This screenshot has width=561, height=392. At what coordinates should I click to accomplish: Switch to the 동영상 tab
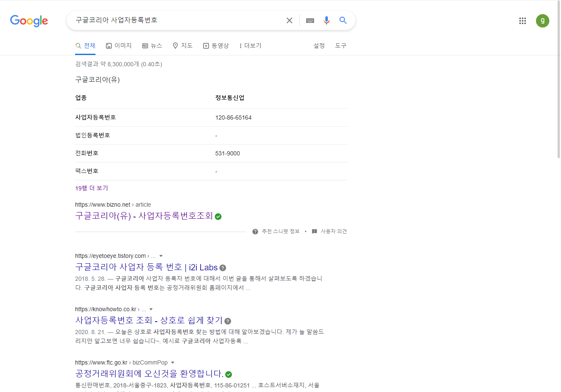216,46
